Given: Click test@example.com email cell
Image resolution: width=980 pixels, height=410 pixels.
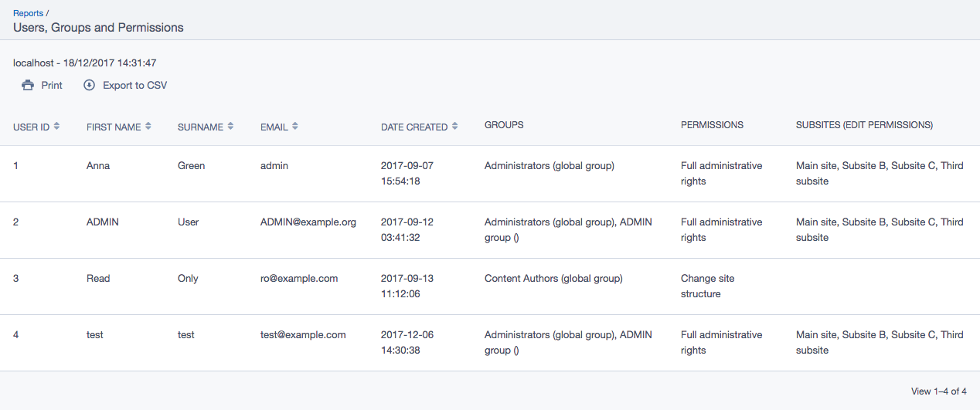Looking at the screenshot, I should pyautogui.click(x=303, y=335).
